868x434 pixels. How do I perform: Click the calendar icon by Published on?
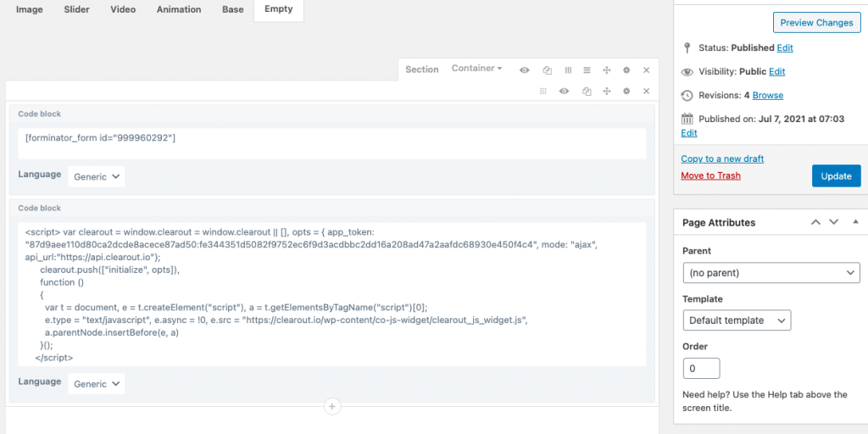[687, 119]
